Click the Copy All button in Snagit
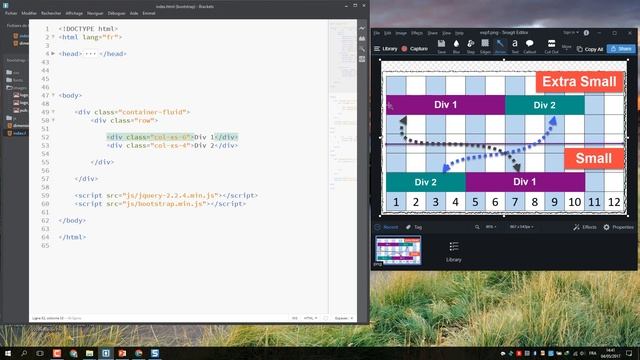Image resolution: width=640 pixels, height=360 pixels. 590,49
